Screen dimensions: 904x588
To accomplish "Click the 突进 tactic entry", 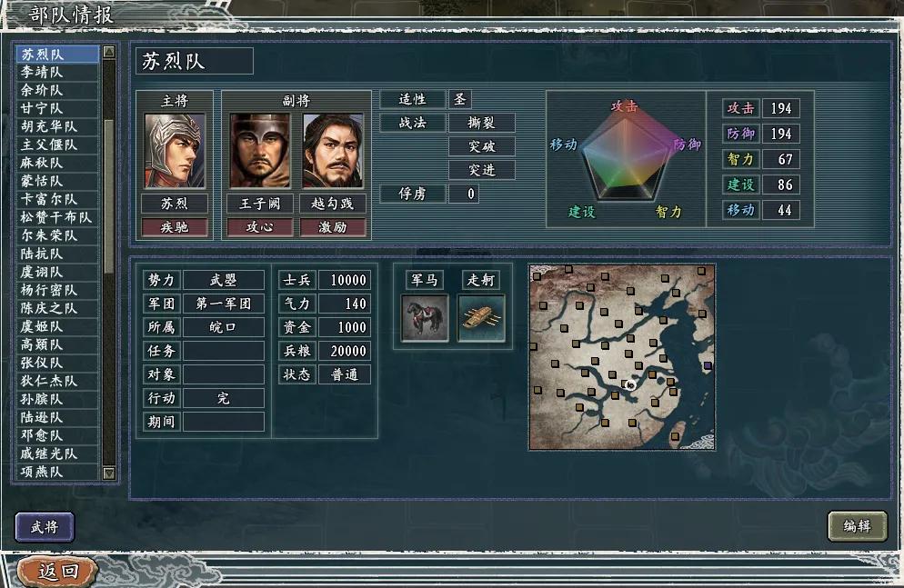I will point(481,170).
